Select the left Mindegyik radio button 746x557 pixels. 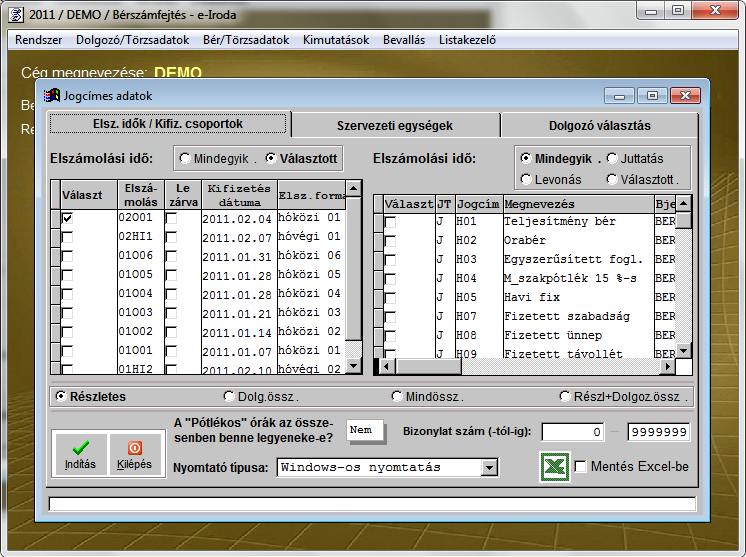(x=185, y=158)
